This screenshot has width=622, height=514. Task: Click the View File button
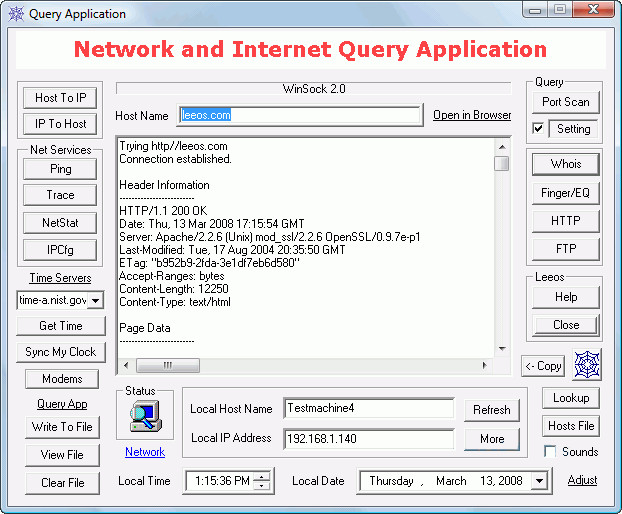click(62, 455)
